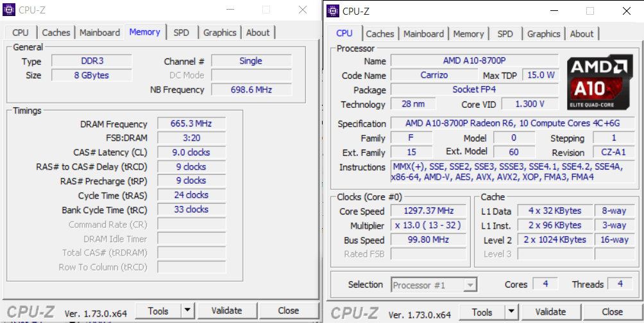The image size is (644, 323).
Task: Open Mainboard tab in left window
Action: coord(100,33)
